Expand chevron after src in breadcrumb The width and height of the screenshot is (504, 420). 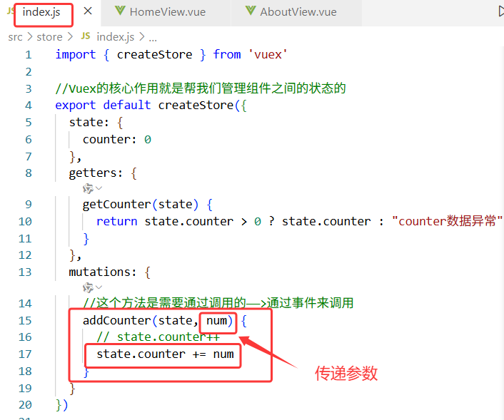click(30, 37)
